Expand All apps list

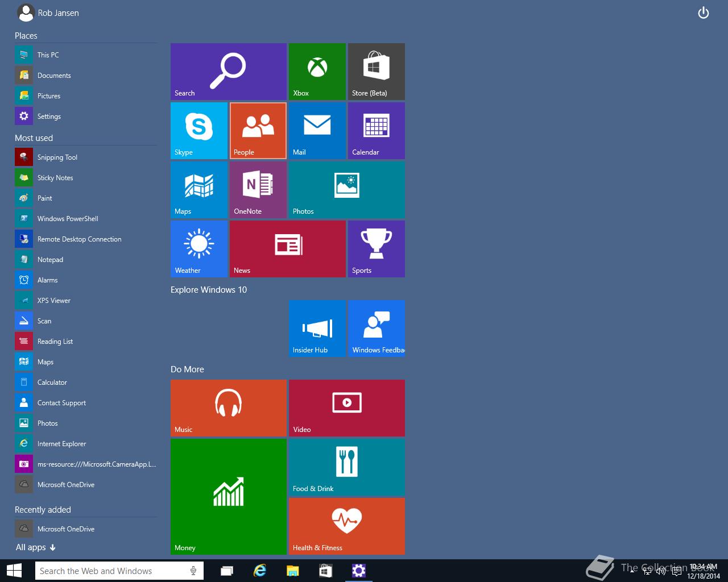coord(36,547)
